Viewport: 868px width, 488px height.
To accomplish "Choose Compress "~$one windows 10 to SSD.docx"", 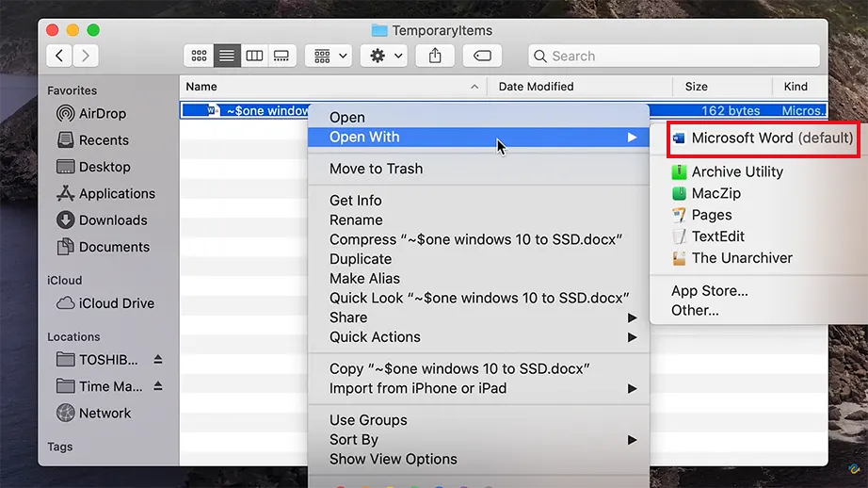I will tap(478, 239).
